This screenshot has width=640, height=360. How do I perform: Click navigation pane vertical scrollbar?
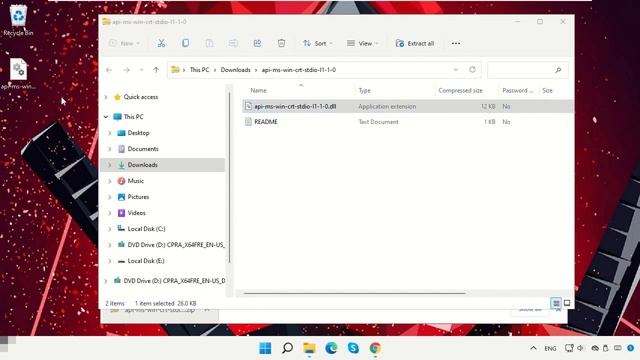point(229,178)
